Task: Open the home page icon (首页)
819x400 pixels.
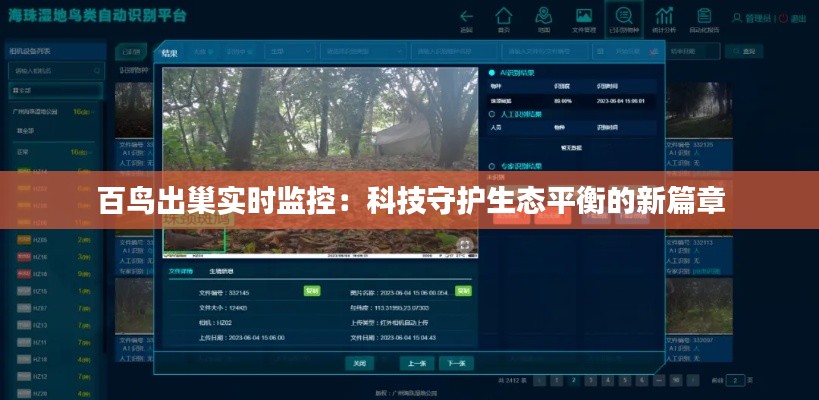Action: (504, 17)
